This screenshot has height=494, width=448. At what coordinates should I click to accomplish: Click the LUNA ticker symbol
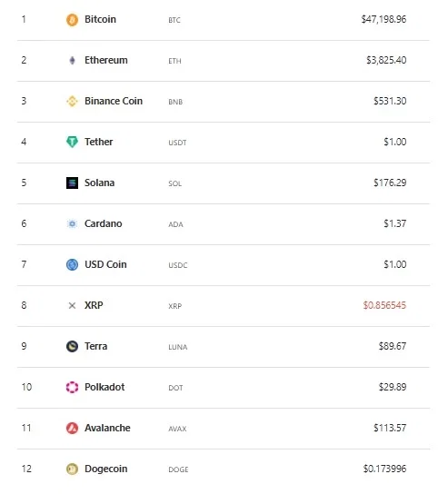[178, 347]
